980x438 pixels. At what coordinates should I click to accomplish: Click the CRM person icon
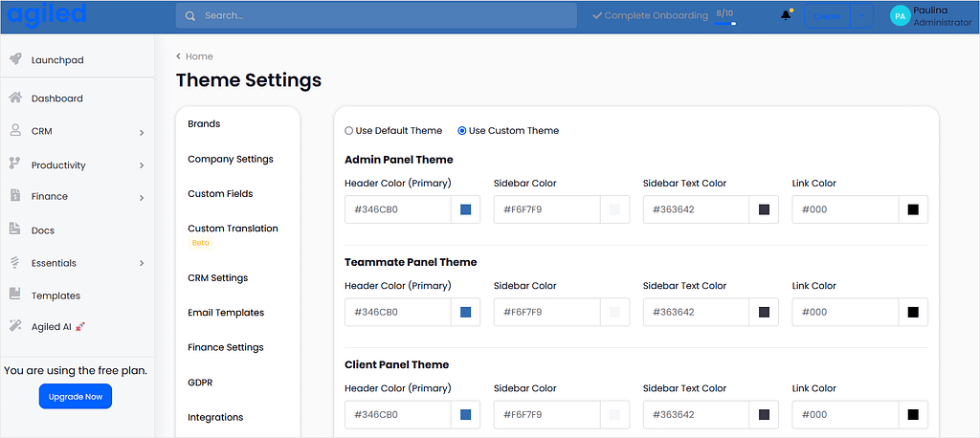[x=15, y=130]
